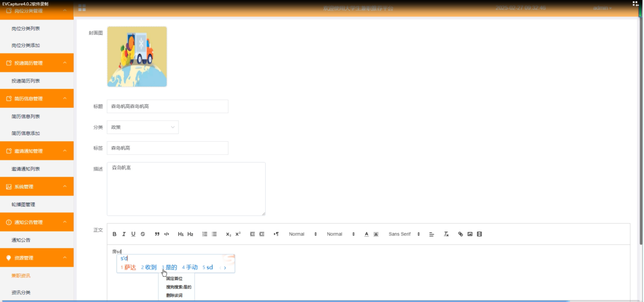Viewport: 644px width, 302px height.
Task: Collapse the 资源管理 sidebar section
Action: point(37,258)
